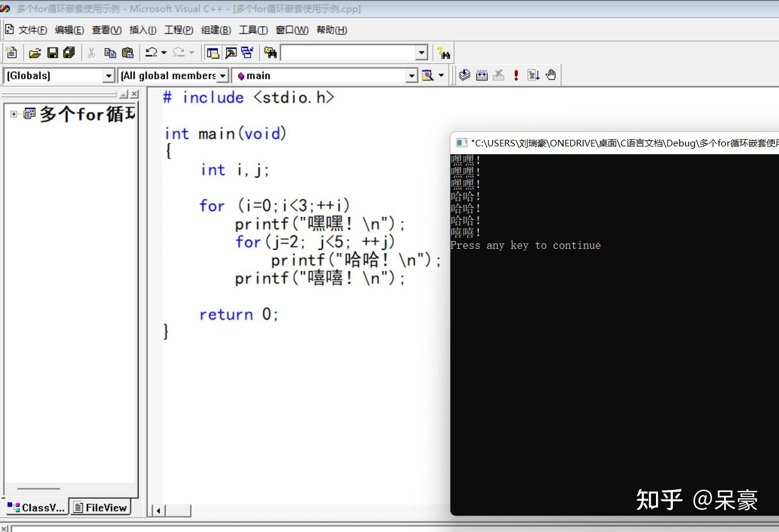779x532 pixels.
Task: Open the 工程(P) menu
Action: click(x=179, y=30)
